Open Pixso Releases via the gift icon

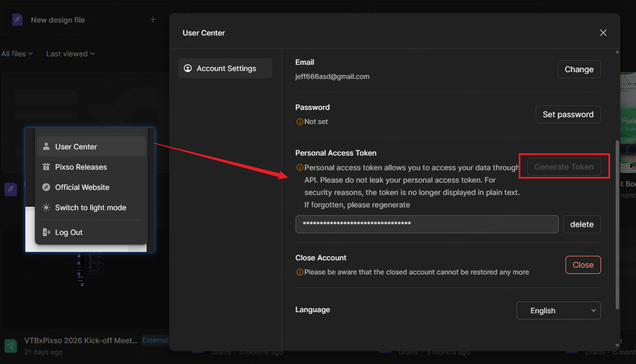(x=46, y=167)
